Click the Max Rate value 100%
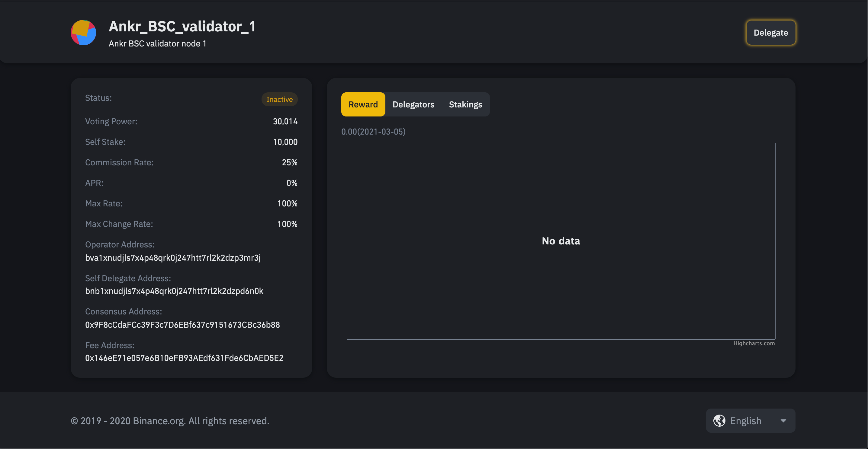The height and width of the screenshot is (449, 868). (x=287, y=204)
